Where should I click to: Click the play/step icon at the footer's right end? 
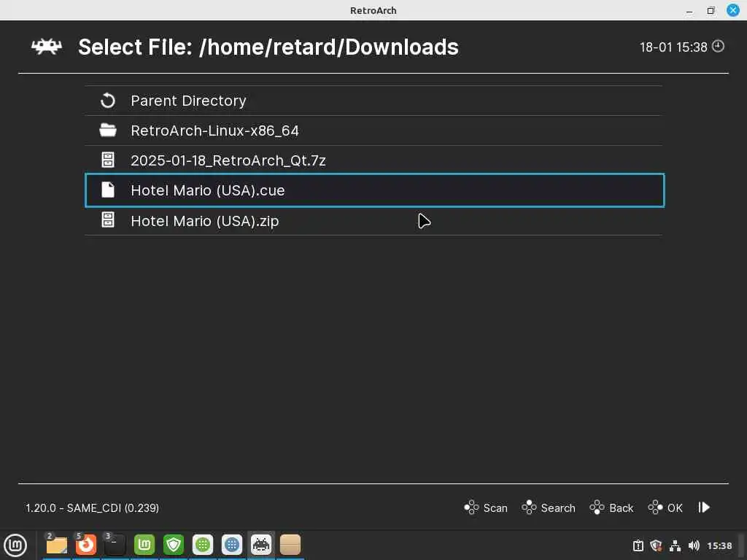[704, 507]
